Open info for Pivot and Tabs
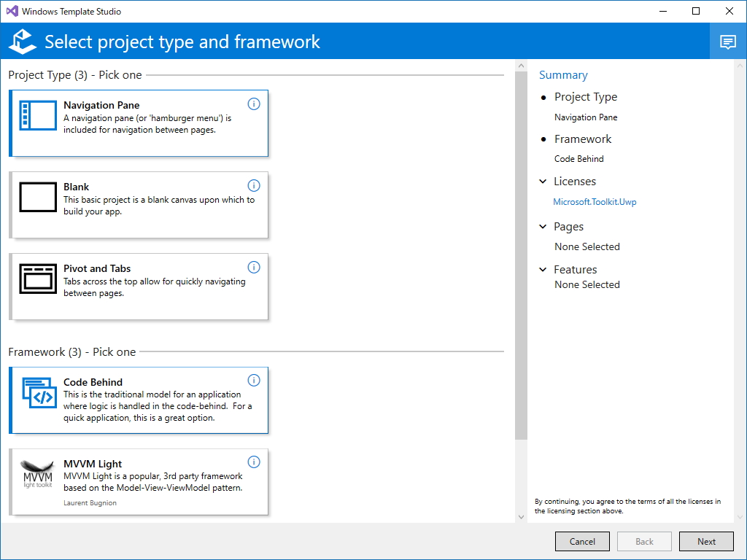The height and width of the screenshot is (560, 747). tap(254, 267)
